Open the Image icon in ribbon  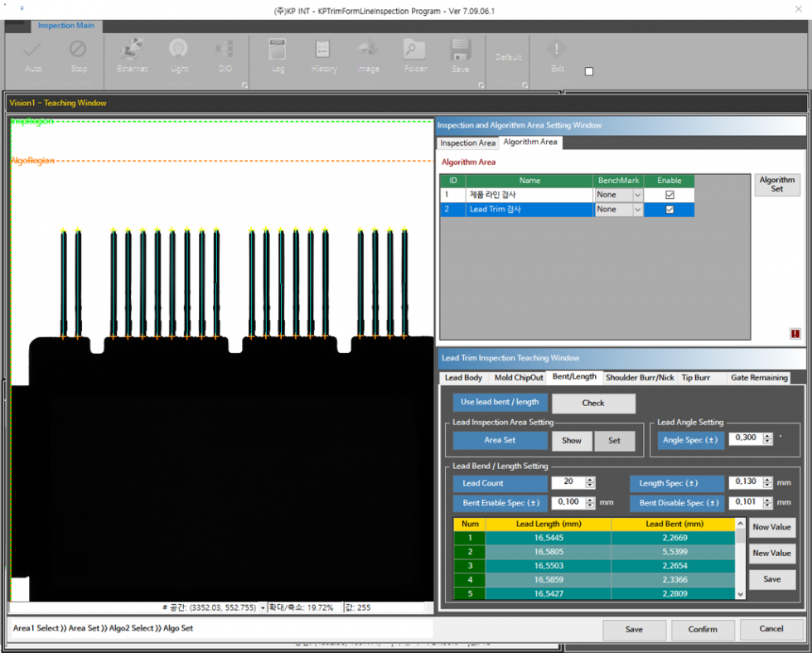(x=368, y=50)
